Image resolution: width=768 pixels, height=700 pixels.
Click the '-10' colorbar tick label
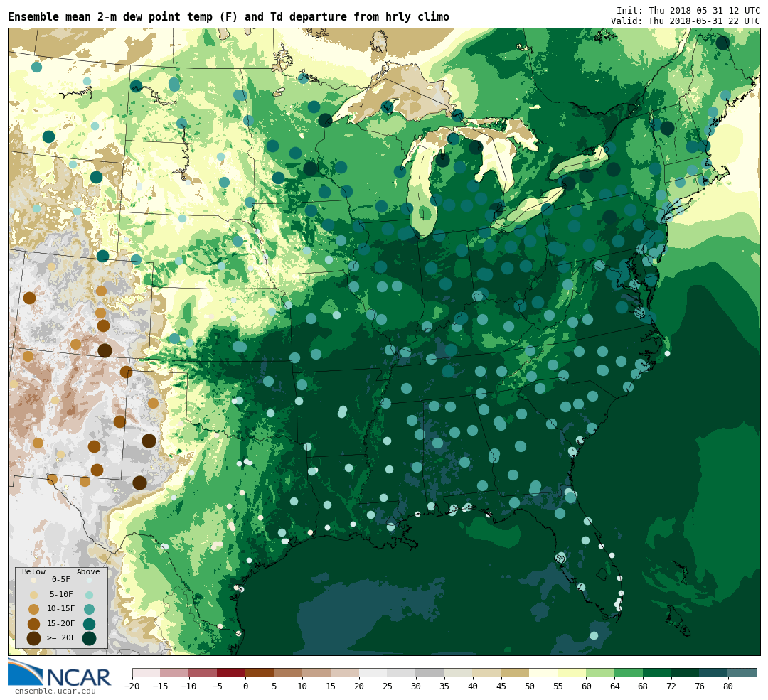189,686
